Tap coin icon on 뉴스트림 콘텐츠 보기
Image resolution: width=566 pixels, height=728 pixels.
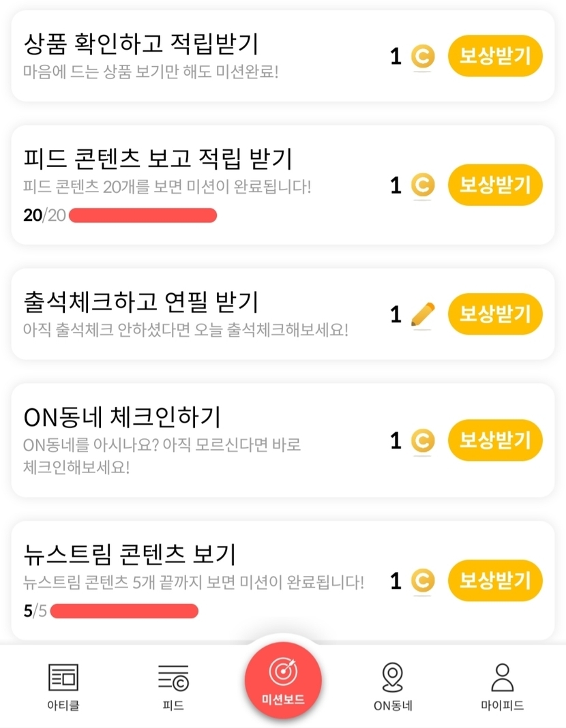click(423, 581)
